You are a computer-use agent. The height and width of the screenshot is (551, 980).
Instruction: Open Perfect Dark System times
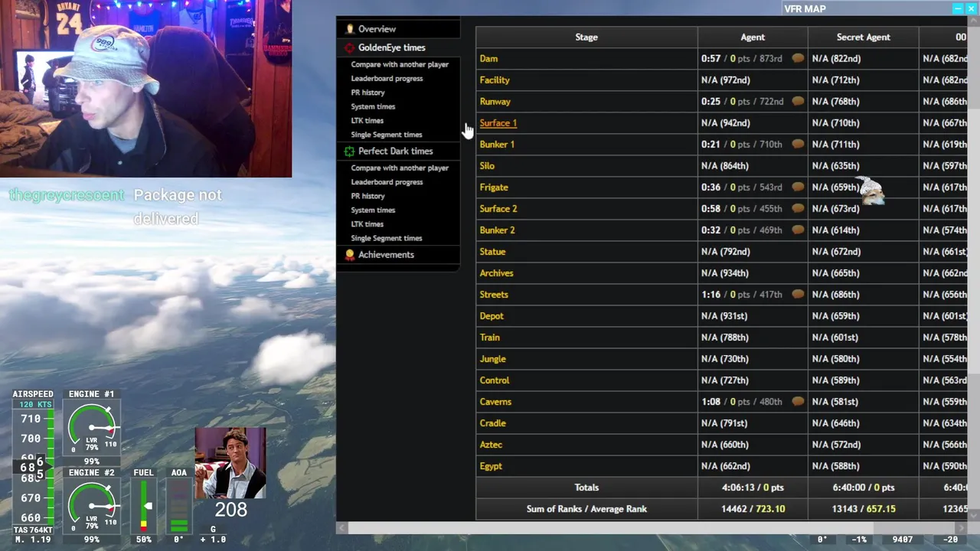click(x=373, y=210)
